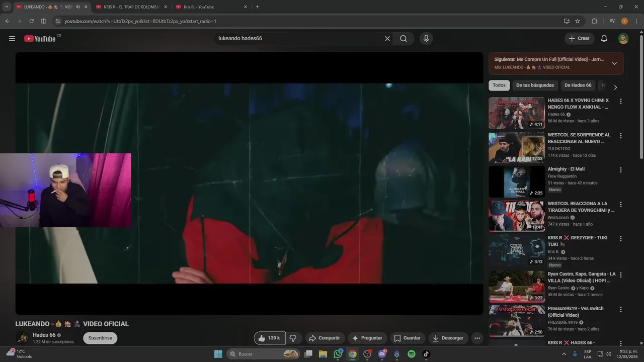Image resolution: width=644 pixels, height=362 pixels.
Task: Open options for KRIS R GEEZYDEE TUKI video
Action: click(x=620, y=239)
